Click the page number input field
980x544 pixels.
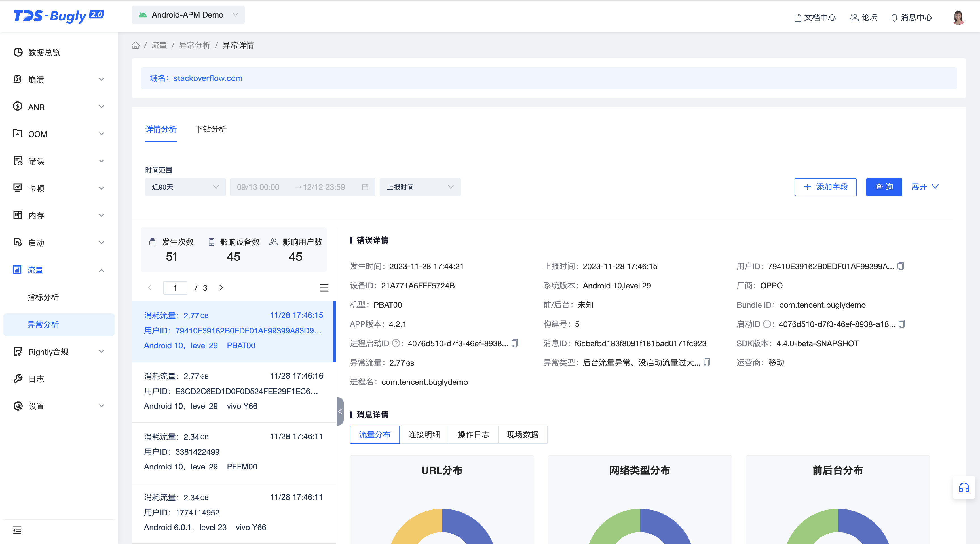tap(175, 288)
